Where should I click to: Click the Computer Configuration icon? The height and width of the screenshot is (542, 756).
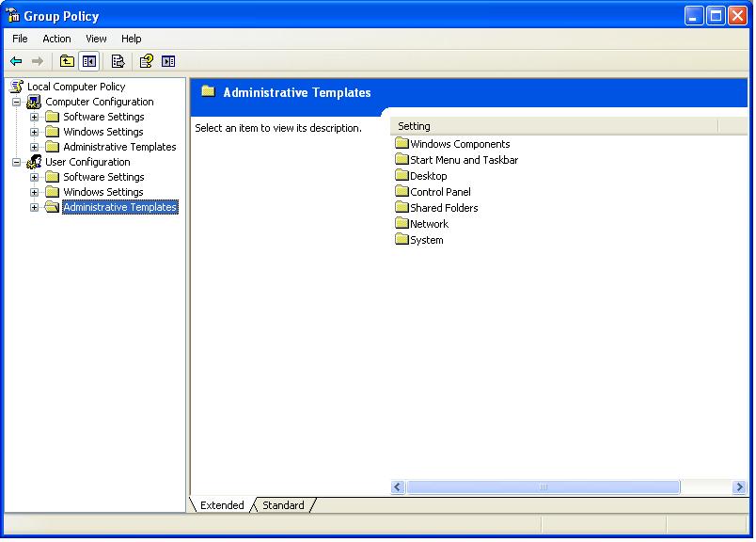coord(34,102)
